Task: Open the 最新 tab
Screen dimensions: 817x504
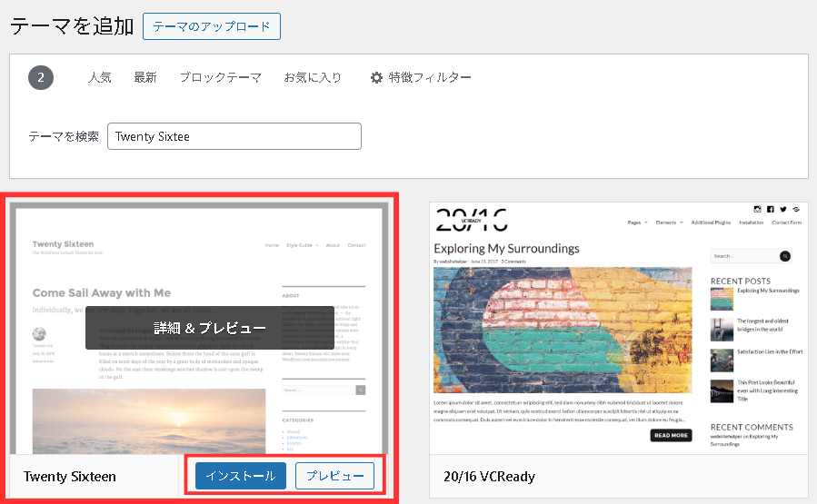Action: (145, 78)
